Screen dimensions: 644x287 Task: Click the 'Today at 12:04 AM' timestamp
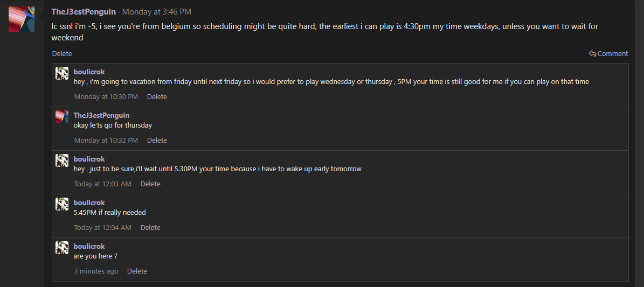[x=103, y=227]
